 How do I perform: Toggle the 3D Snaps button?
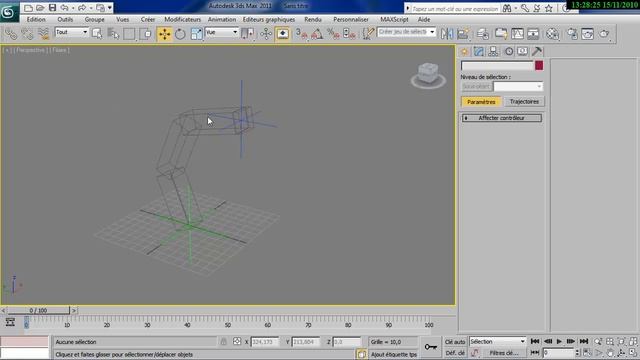[x=301, y=34]
